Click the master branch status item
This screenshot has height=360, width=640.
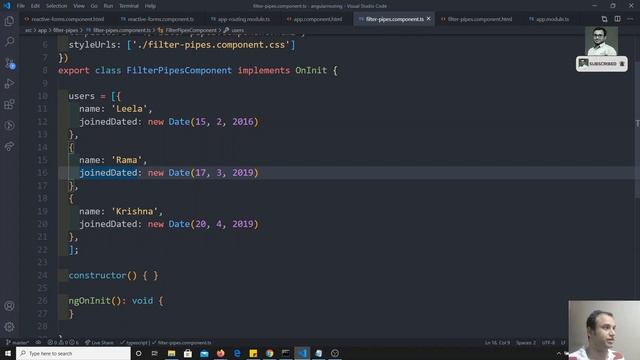tap(18, 342)
